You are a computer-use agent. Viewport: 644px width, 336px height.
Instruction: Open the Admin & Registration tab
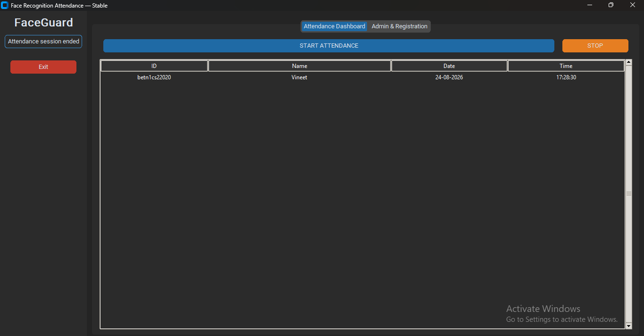[x=400, y=26]
